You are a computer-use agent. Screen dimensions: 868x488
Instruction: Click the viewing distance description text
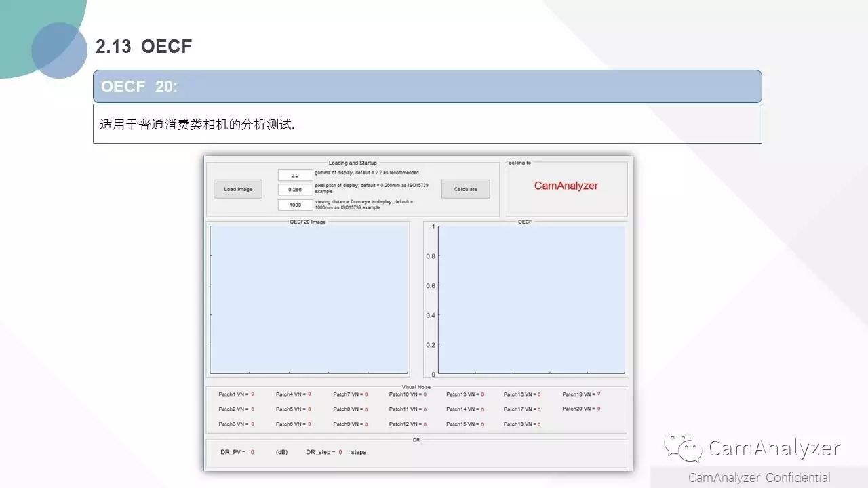pyautogui.click(x=365, y=205)
